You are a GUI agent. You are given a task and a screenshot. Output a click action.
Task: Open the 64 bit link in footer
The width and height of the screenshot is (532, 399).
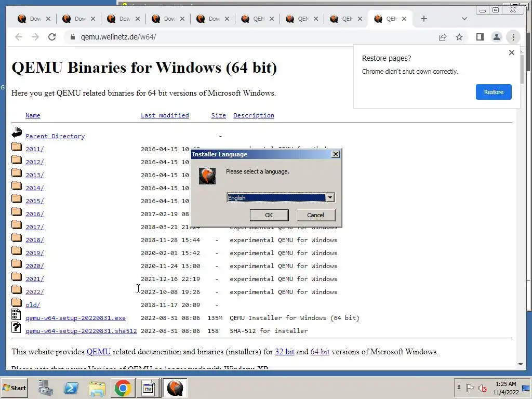(320, 352)
